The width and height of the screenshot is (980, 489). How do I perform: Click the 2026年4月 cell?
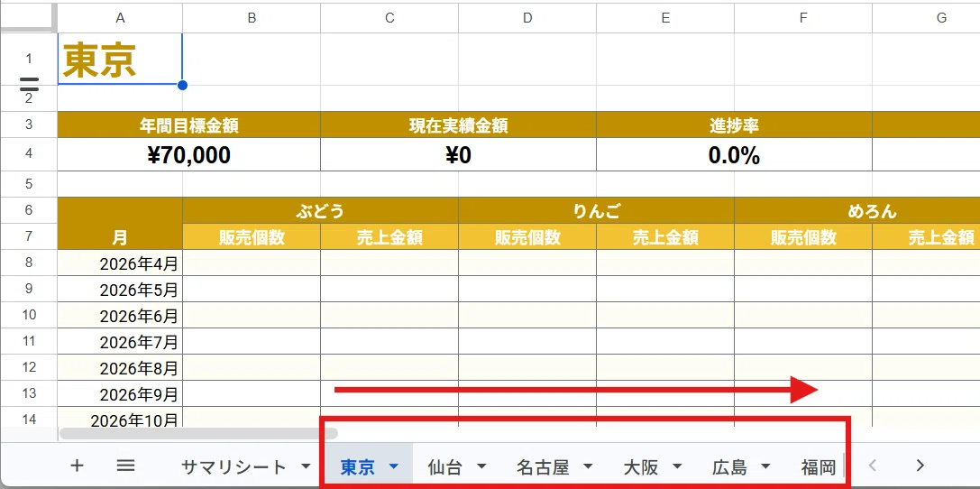pos(120,263)
